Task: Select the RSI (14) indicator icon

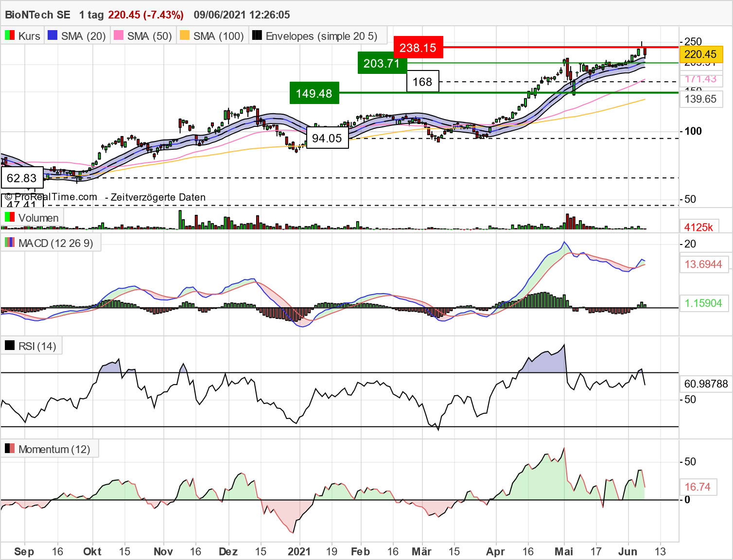Action: [x=9, y=345]
